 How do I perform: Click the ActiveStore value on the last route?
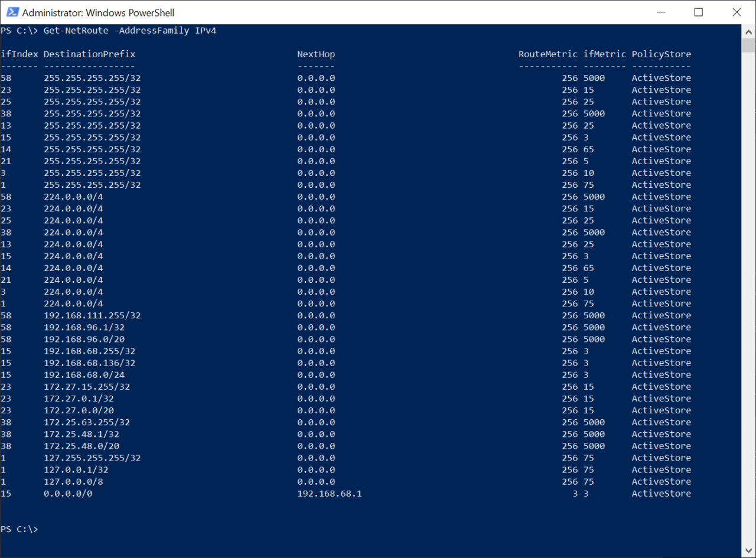tap(661, 493)
